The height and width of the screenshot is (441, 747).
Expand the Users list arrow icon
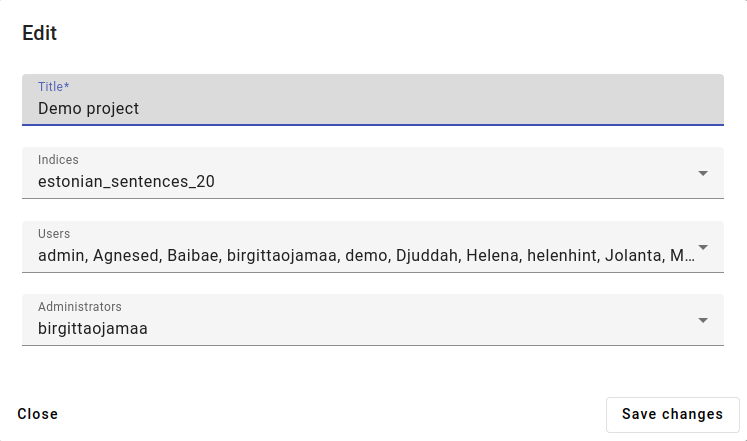click(703, 247)
